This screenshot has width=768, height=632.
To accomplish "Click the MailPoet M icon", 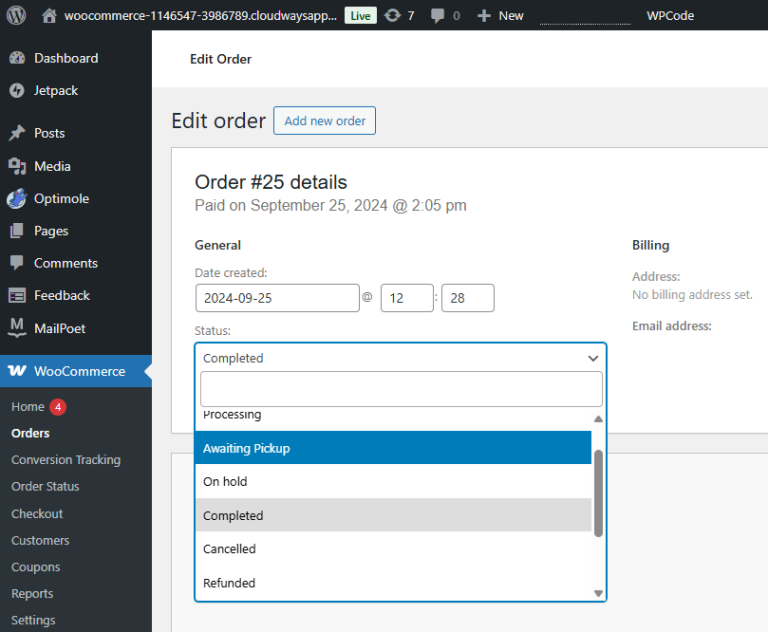I will point(17,328).
